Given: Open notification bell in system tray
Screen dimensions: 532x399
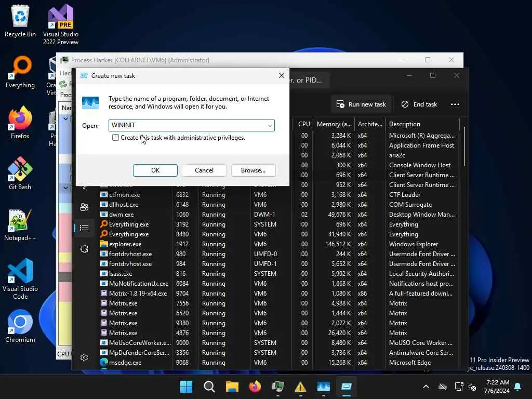Looking at the screenshot, I should 518,387.
